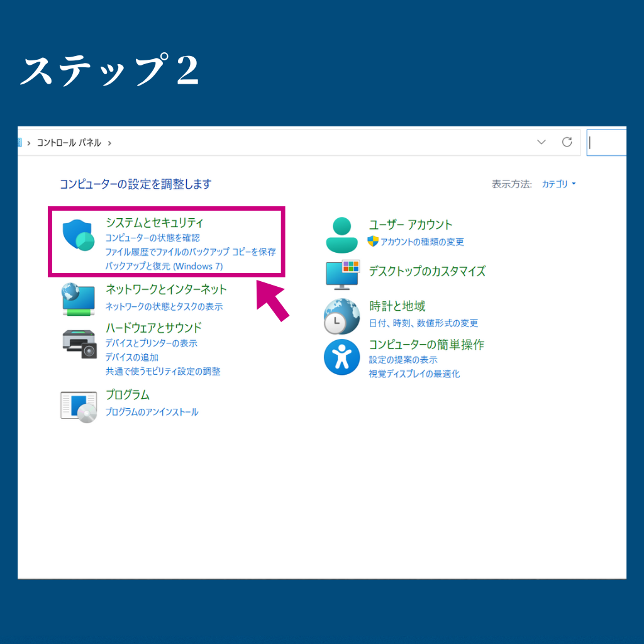The height and width of the screenshot is (644, 644).
Task: Expand chevron before コントロール パネル breadcrumb
Action: [29, 143]
